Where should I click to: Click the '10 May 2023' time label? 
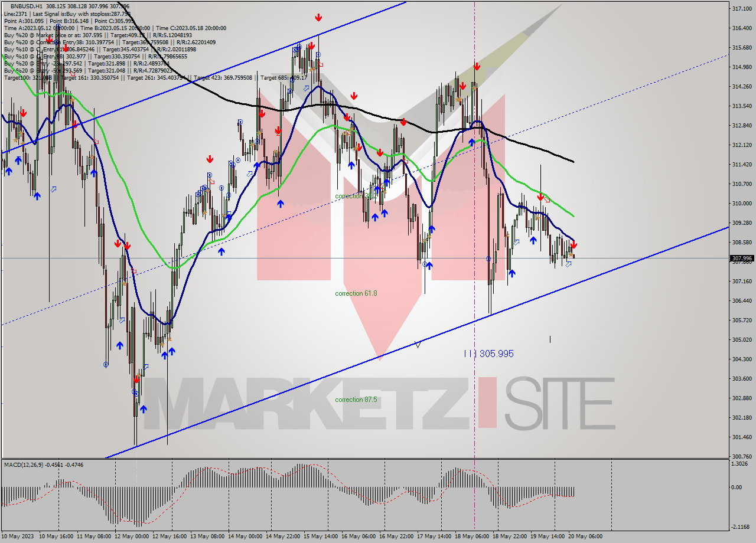(x=17, y=537)
